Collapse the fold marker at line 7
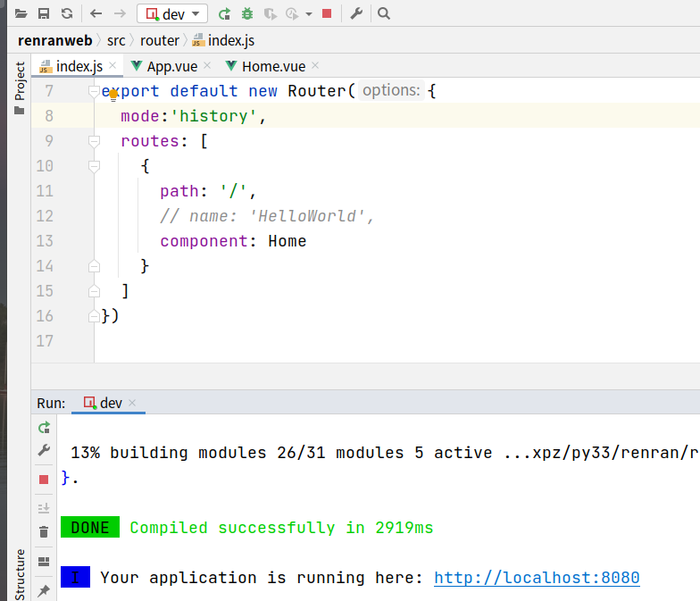 click(94, 91)
